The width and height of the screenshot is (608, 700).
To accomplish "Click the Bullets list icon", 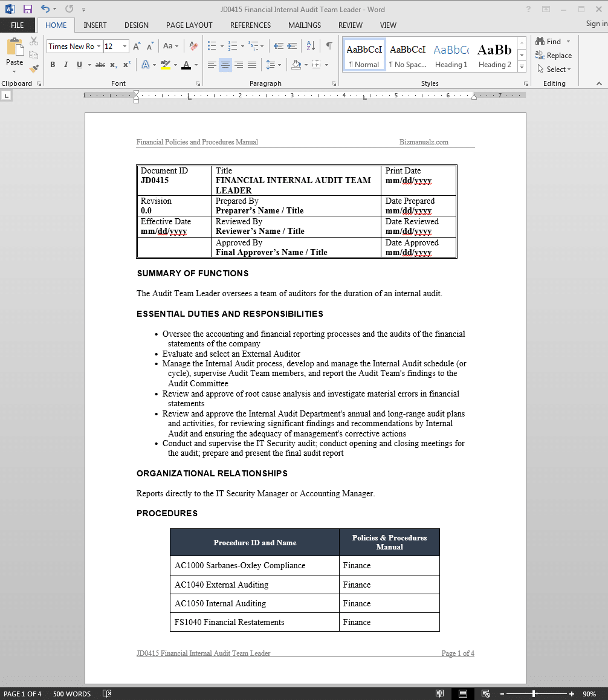I will pyautogui.click(x=212, y=46).
